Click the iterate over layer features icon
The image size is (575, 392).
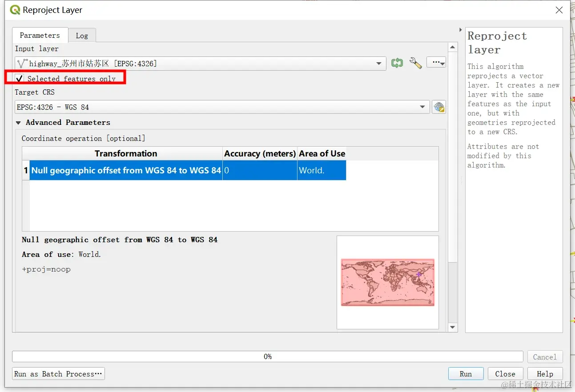point(397,63)
